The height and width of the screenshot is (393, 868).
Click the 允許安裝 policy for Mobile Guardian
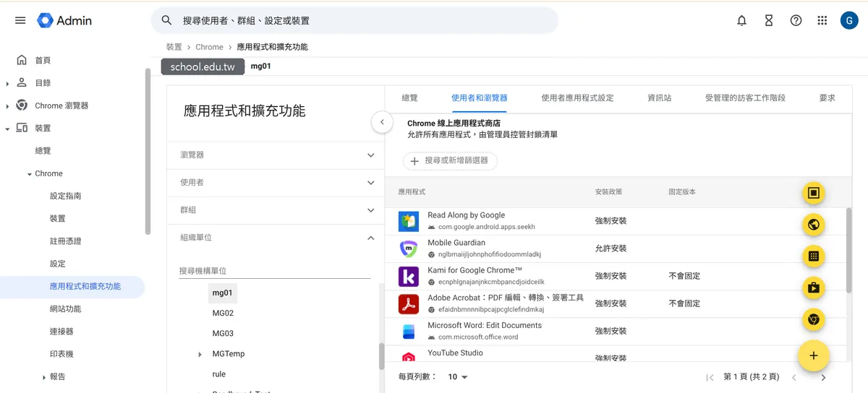click(610, 249)
